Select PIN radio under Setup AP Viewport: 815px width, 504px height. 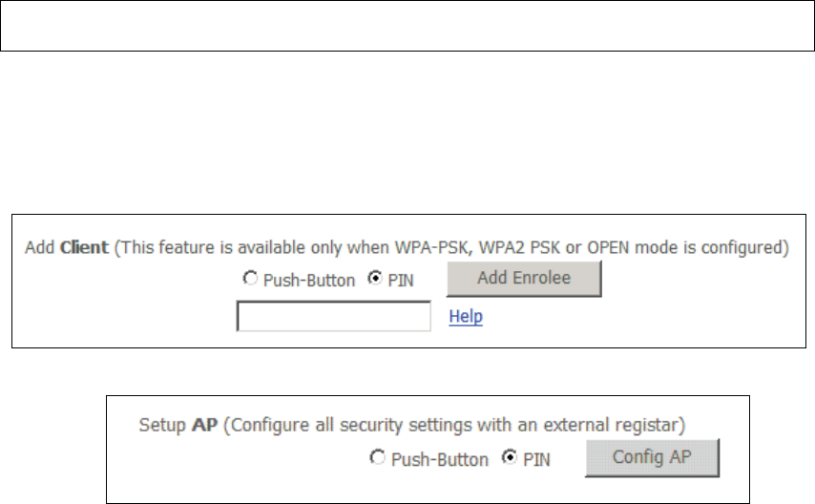[x=510, y=458]
